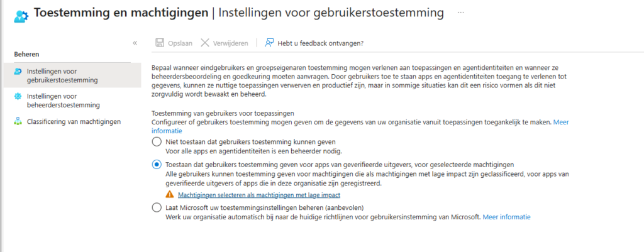Click the feedback person icon
Viewport: 644px width, 252px height.
pos(269,43)
